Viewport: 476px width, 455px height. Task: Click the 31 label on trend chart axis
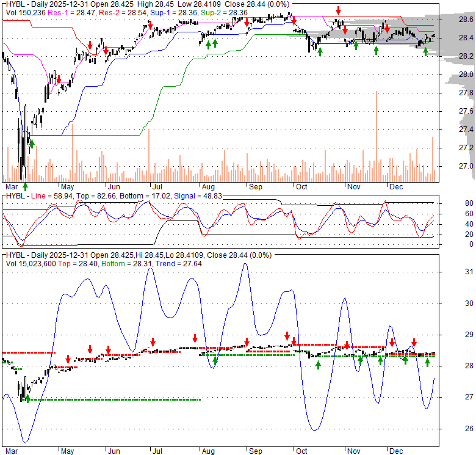469,272
